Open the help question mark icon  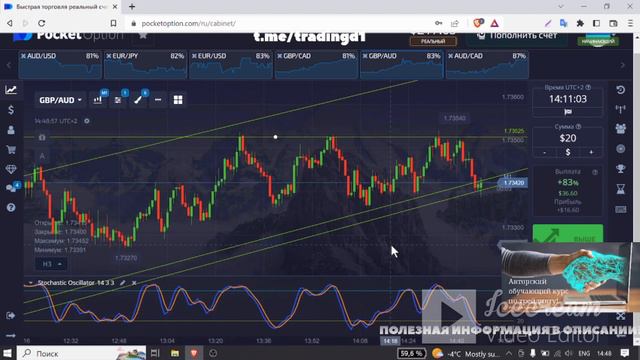(11, 208)
